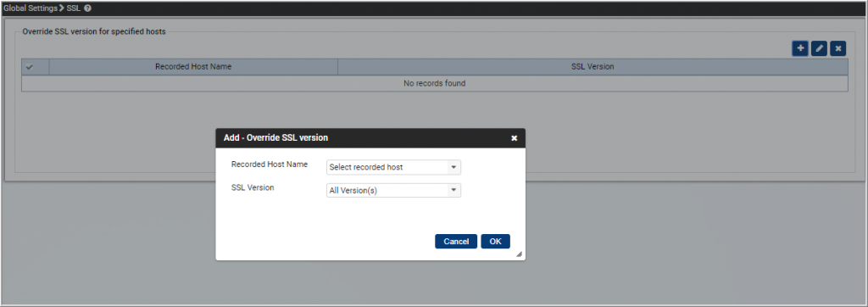Click the OK button
Screen dimensions: 868x307
[x=495, y=242]
